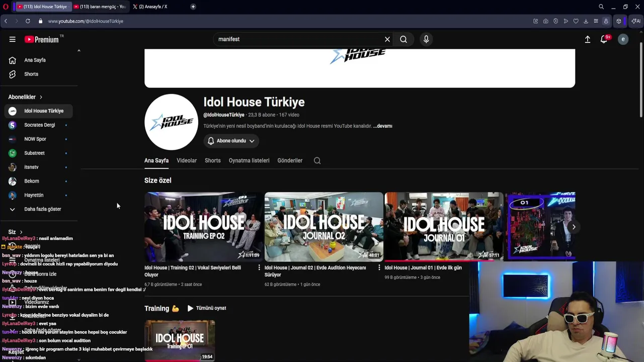Expand the 'Abone olundu' subscription dropdown
Screen dimensions: 644x362
pyautogui.click(x=231, y=141)
